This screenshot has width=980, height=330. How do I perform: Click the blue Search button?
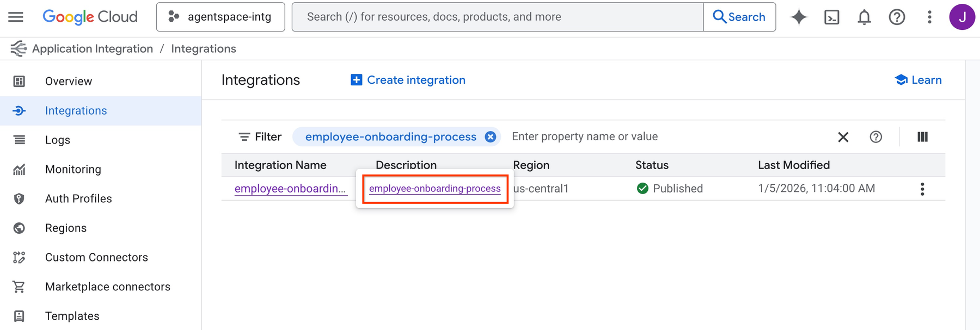tap(739, 17)
